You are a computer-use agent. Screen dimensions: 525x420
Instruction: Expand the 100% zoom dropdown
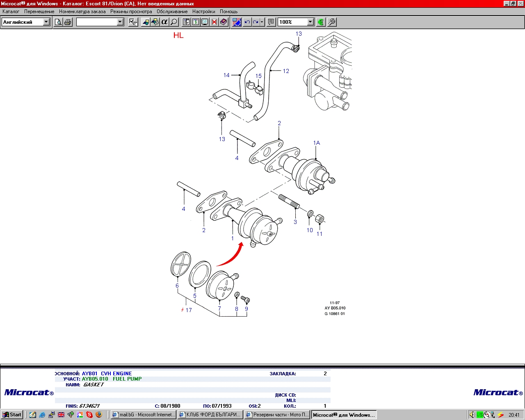pyautogui.click(x=310, y=22)
